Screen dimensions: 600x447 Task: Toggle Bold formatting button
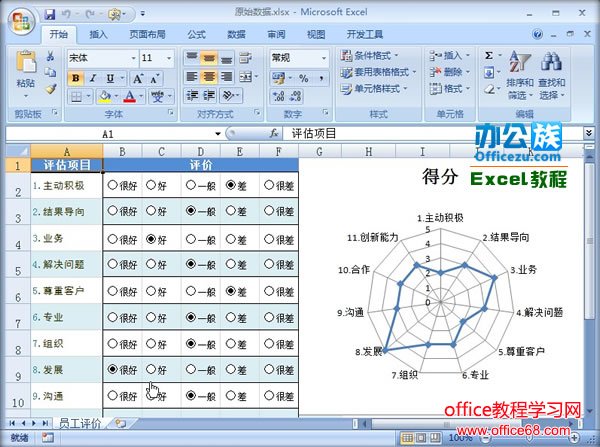76,78
